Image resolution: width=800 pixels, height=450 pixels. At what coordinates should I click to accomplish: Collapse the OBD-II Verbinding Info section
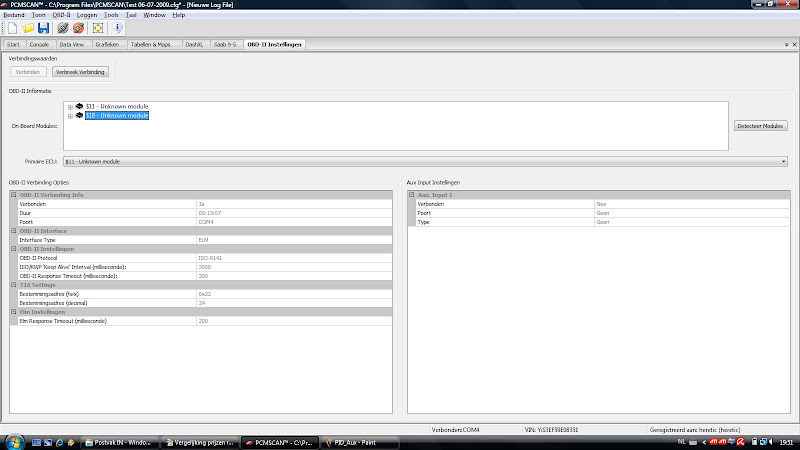point(14,195)
